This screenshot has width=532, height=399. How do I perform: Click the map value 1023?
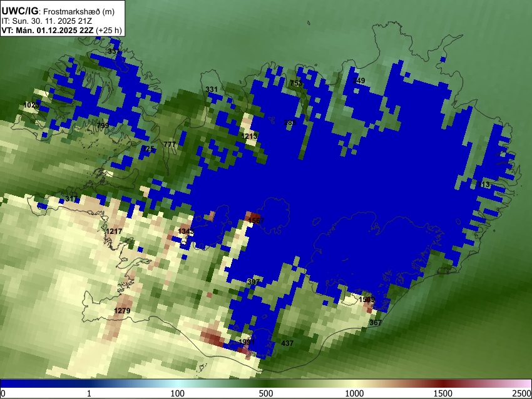31,105
